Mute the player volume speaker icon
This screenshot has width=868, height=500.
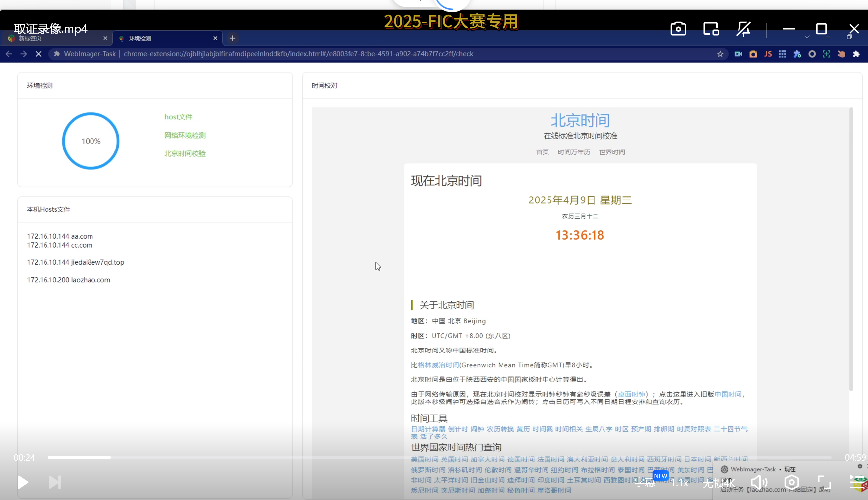(759, 482)
